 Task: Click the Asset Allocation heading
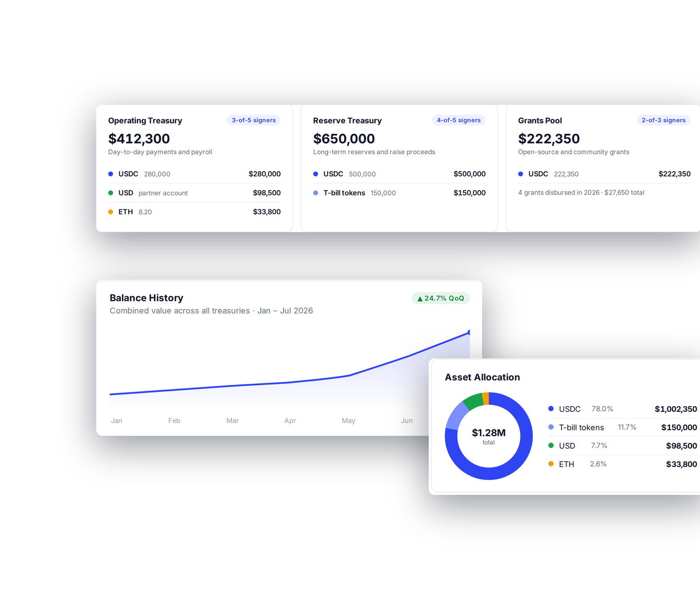tap(483, 377)
